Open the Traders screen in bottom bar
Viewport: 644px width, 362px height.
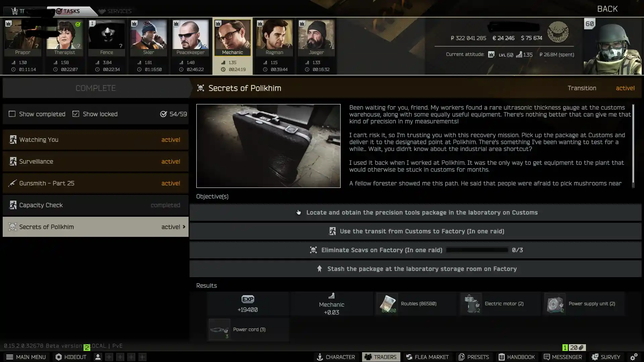[x=381, y=357]
